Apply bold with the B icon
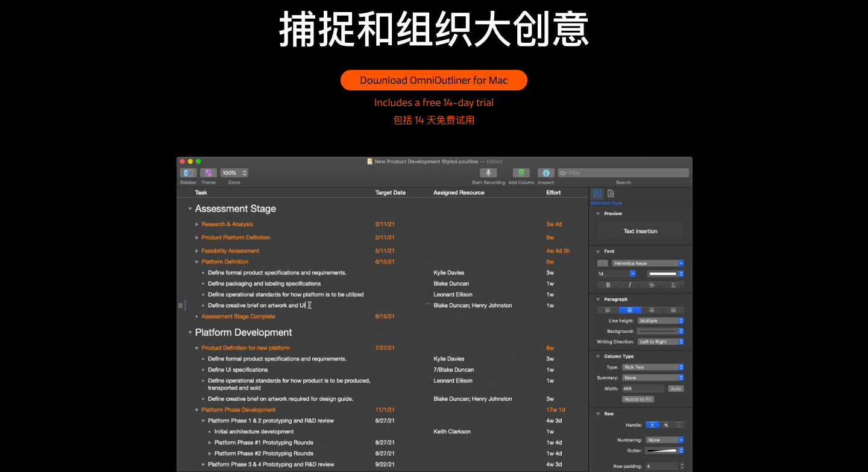Image resolution: width=868 pixels, height=472 pixels. click(x=608, y=285)
